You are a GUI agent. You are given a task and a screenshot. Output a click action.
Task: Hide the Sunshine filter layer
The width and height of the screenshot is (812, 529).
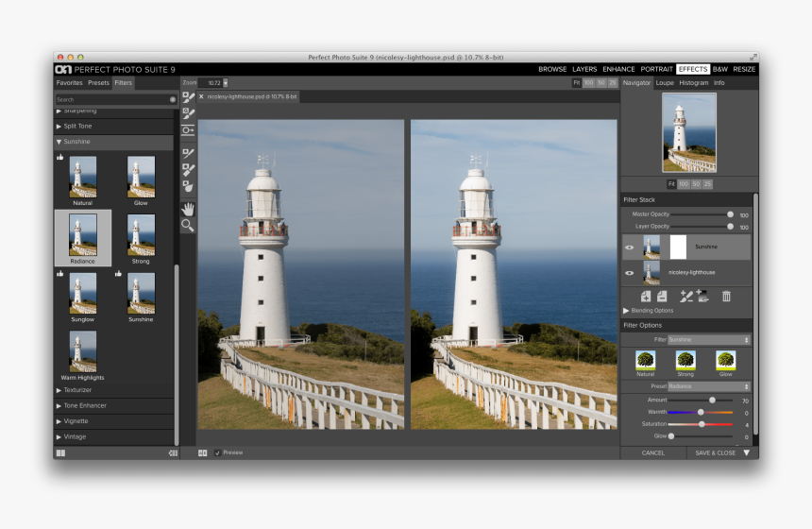click(629, 247)
